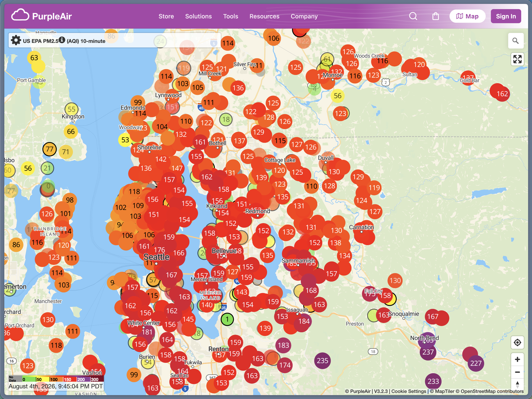The height and width of the screenshot is (399, 532).
Task: Expand the Company menu
Action: (x=304, y=16)
